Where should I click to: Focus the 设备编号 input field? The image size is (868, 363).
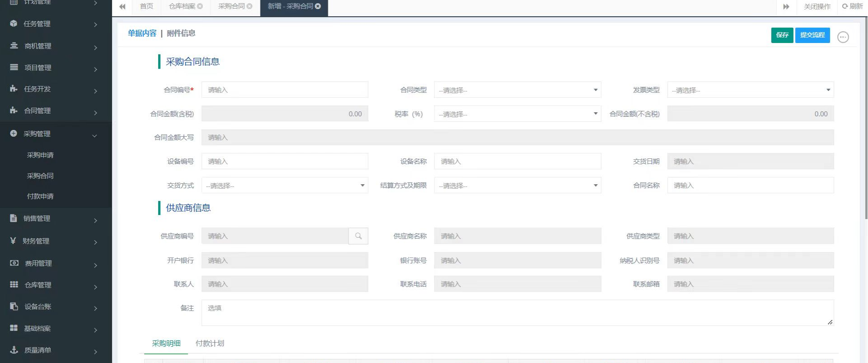285,161
